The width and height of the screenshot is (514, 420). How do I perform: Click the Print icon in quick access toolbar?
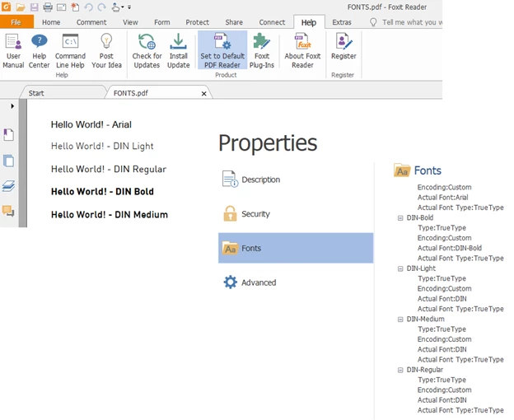coord(48,7)
